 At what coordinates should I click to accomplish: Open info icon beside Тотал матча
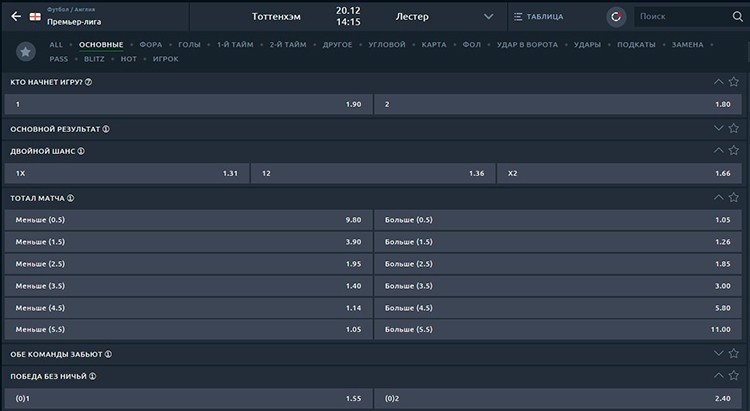(70, 198)
